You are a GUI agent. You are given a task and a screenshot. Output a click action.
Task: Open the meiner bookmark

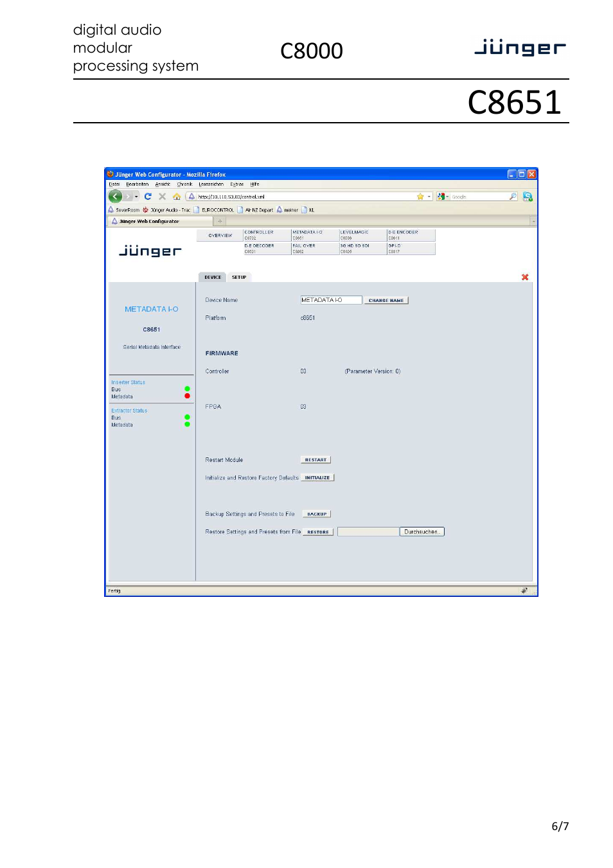coord(288,210)
